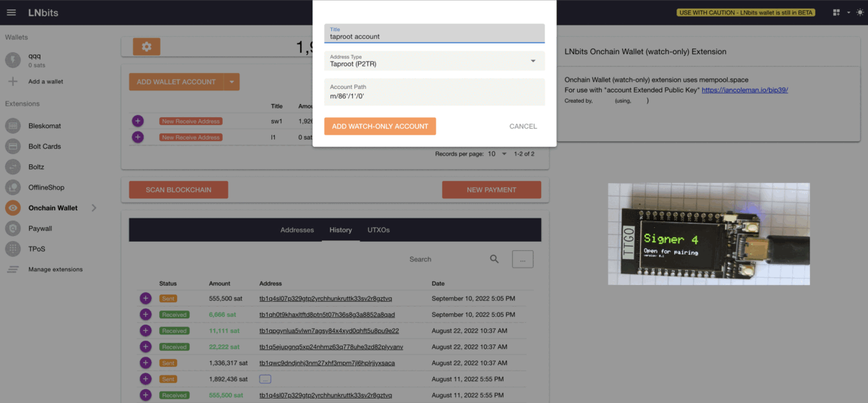This screenshot has height=403, width=868.
Task: Expand the 6,666 sat history row
Action: coord(145,314)
